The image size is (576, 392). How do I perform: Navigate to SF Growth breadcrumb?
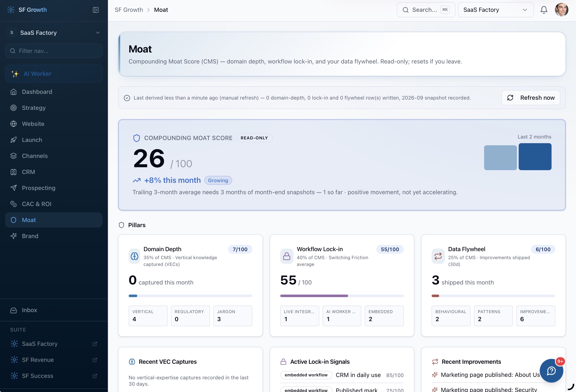coord(129,10)
